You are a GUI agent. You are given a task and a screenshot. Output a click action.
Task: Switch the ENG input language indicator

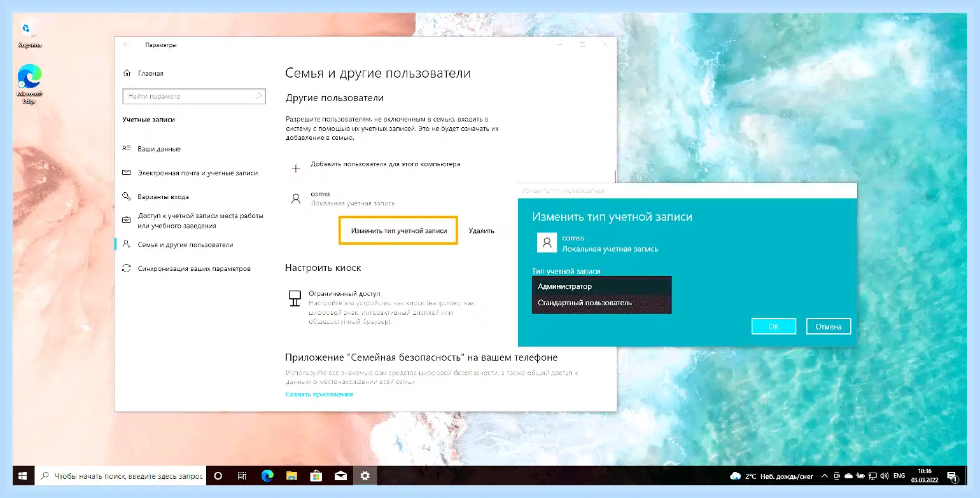899,476
